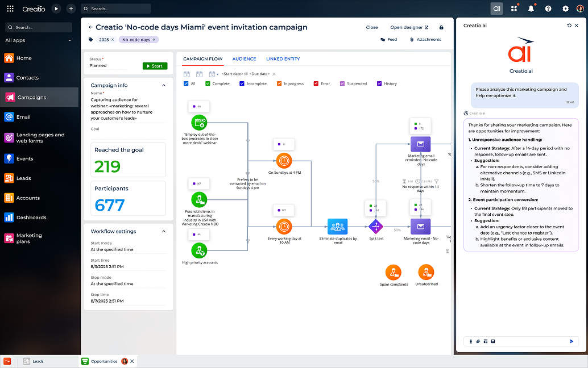Uncheck the Error filter checkbox
Screen dimensions: 588x368
316,83
